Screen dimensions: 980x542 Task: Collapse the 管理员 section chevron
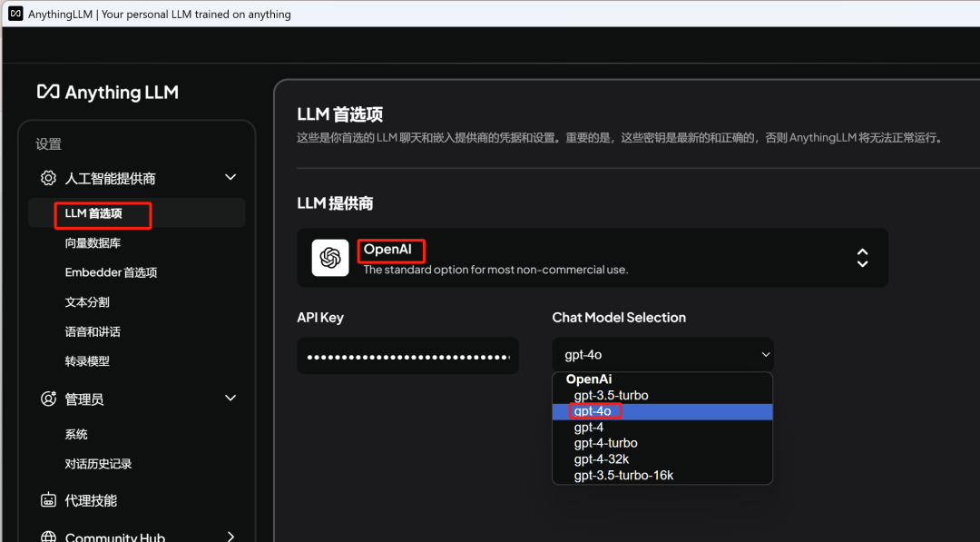(x=230, y=399)
